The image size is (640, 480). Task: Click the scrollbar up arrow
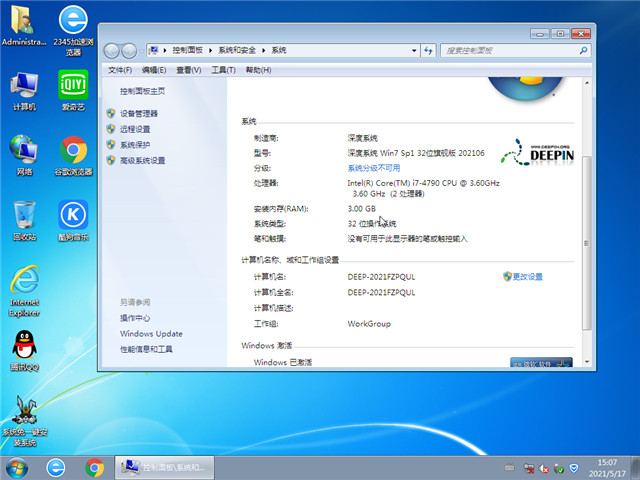pos(587,83)
